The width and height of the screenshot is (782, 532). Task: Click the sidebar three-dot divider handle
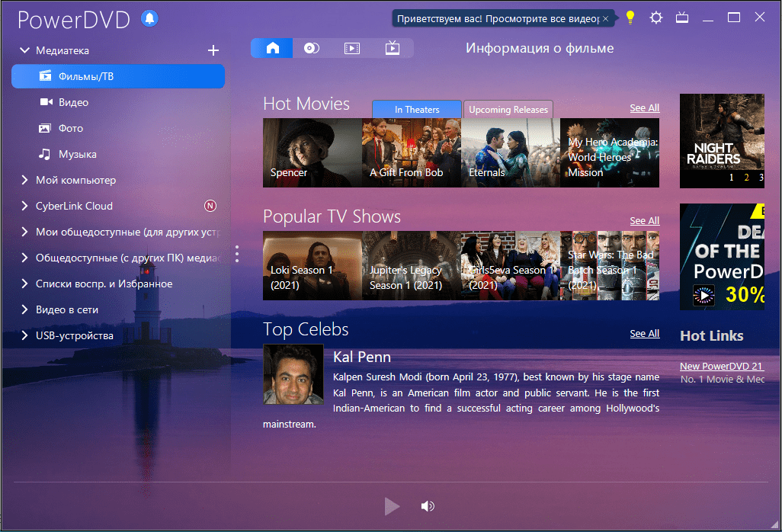[x=237, y=254]
